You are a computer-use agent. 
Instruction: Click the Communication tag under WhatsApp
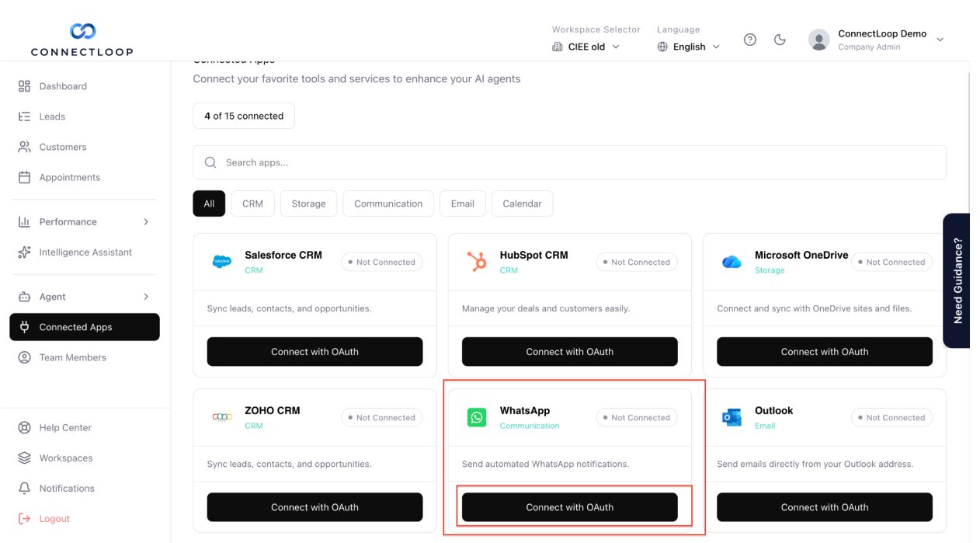click(530, 426)
